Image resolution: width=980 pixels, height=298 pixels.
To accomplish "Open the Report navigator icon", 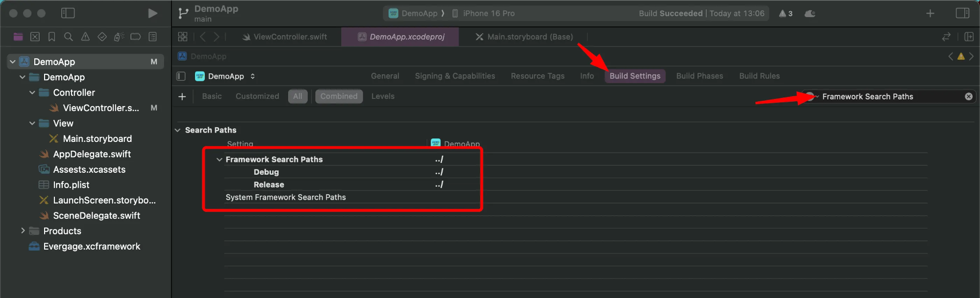I will tap(152, 37).
